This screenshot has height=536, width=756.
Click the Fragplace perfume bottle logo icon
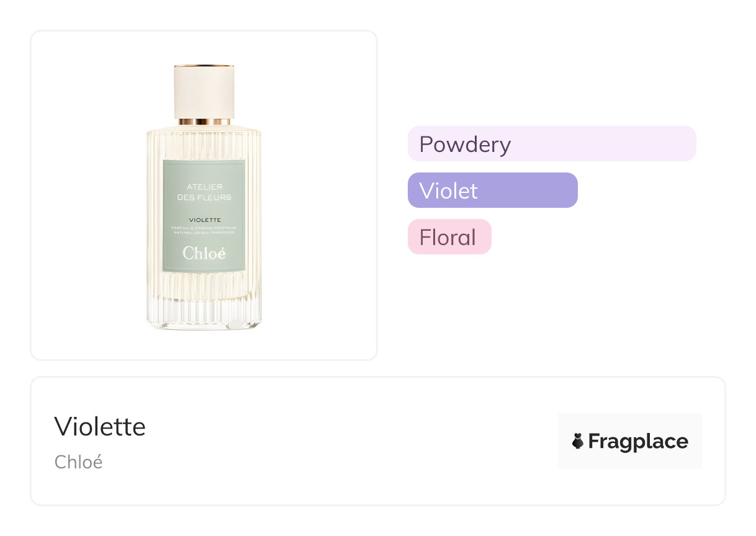click(578, 441)
